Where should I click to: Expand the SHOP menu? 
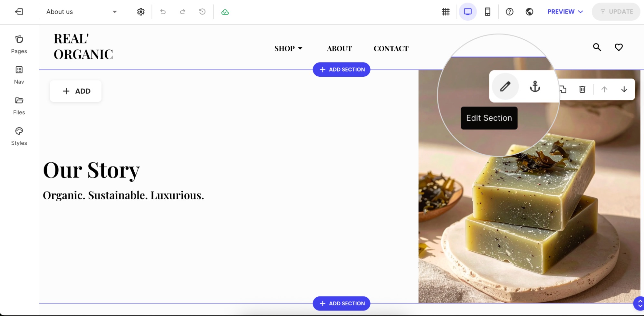[288, 48]
